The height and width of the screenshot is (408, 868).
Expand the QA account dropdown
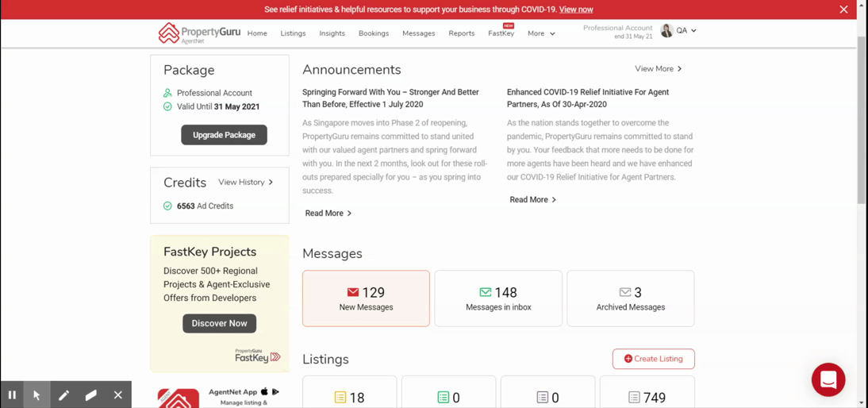pos(686,31)
